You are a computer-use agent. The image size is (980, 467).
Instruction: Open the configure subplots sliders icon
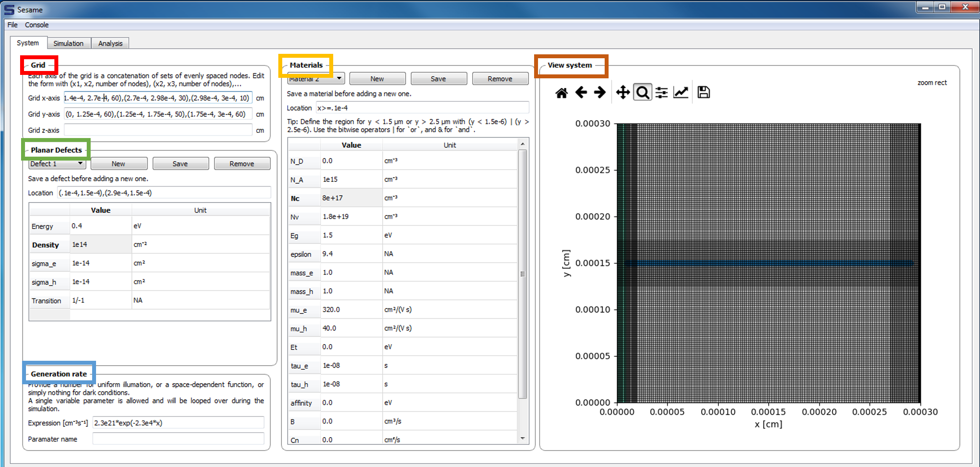[661, 93]
